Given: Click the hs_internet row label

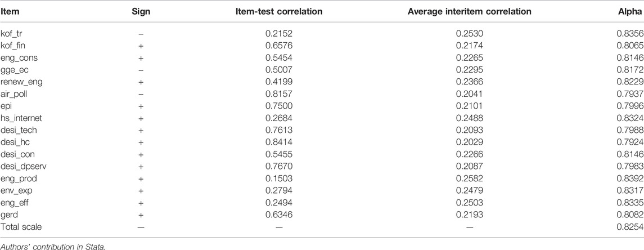Looking at the screenshot, I should (x=21, y=118).
